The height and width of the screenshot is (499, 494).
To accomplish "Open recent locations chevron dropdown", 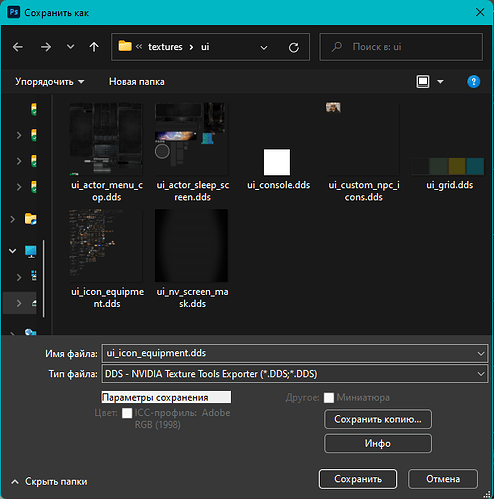I will [x=70, y=47].
